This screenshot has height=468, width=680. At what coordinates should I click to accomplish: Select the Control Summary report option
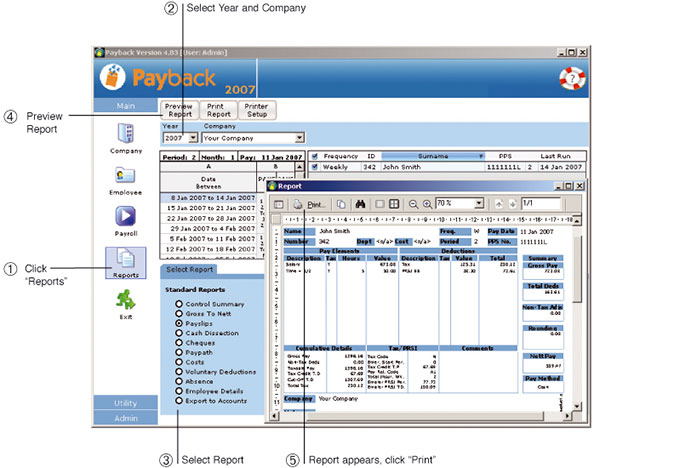coord(179,303)
